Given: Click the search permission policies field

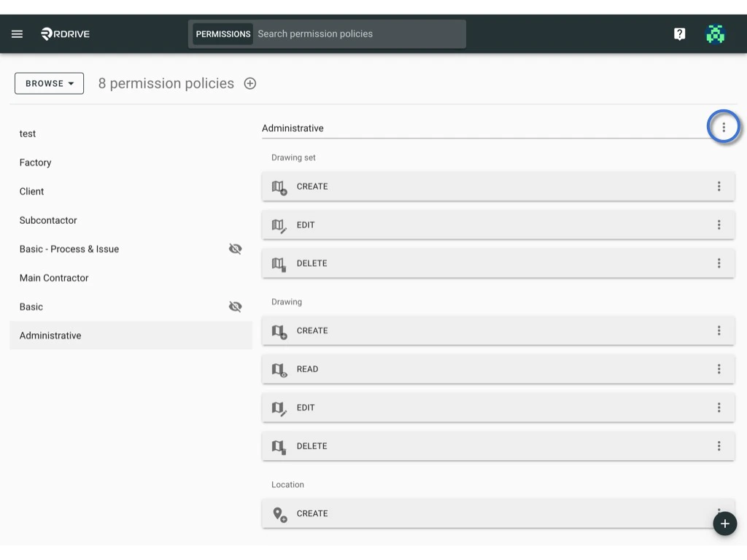Looking at the screenshot, I should (x=357, y=34).
